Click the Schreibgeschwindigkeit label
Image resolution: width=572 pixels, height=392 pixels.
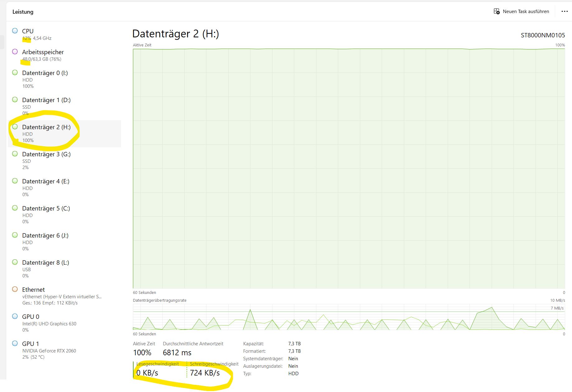point(214,364)
